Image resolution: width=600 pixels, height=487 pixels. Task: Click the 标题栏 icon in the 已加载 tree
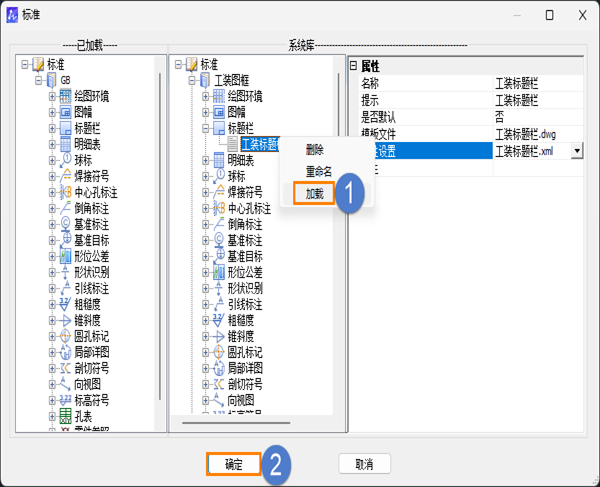point(65,128)
